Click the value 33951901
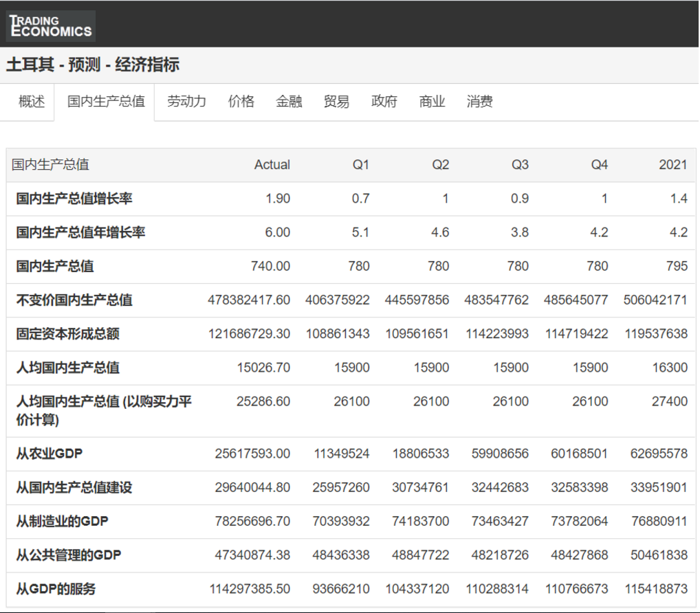Viewport: 700px width, 613px height. (x=659, y=488)
